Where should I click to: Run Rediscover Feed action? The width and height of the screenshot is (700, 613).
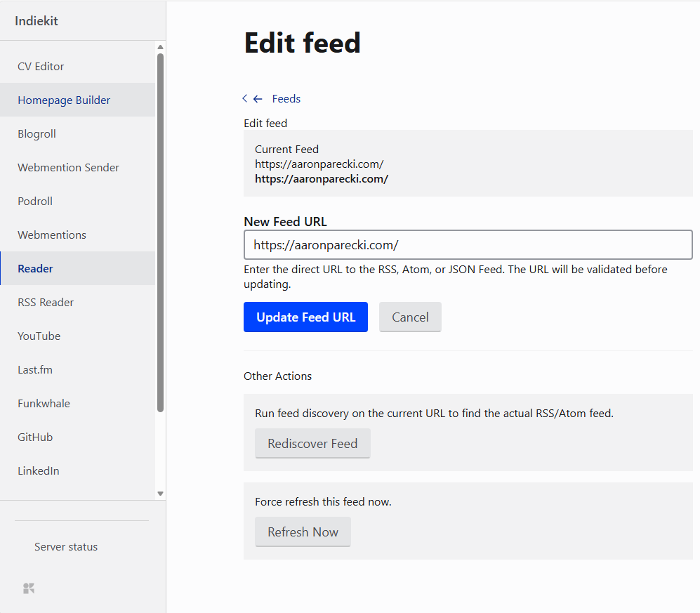tap(312, 444)
